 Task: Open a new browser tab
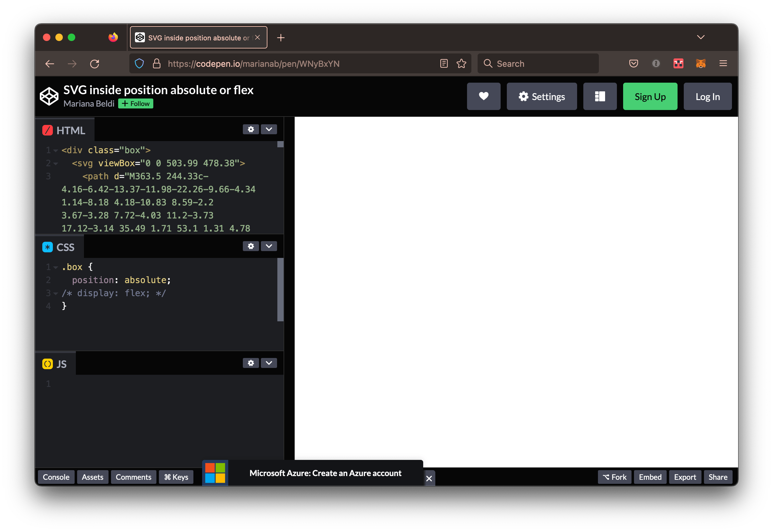pyautogui.click(x=281, y=38)
